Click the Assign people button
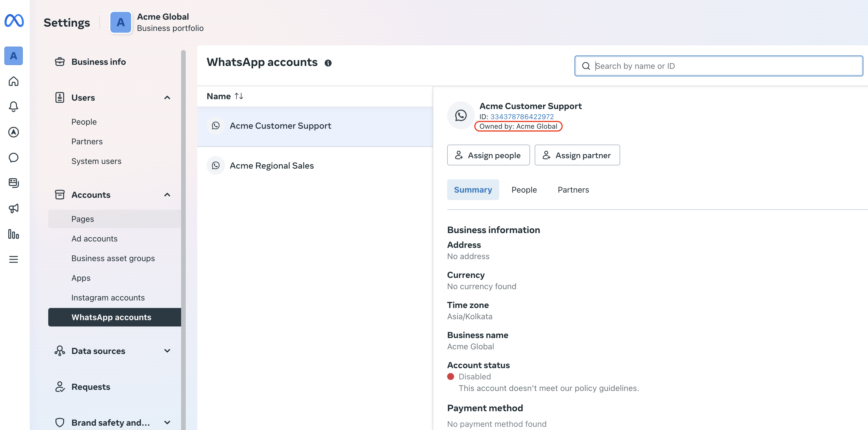Viewport: 868px width, 430px height. [488, 155]
